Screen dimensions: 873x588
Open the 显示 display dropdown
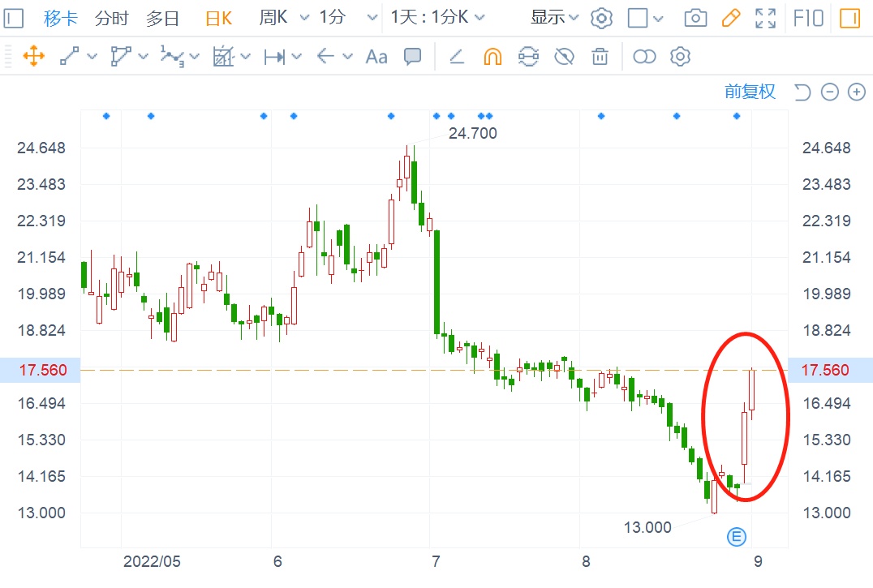click(x=554, y=17)
